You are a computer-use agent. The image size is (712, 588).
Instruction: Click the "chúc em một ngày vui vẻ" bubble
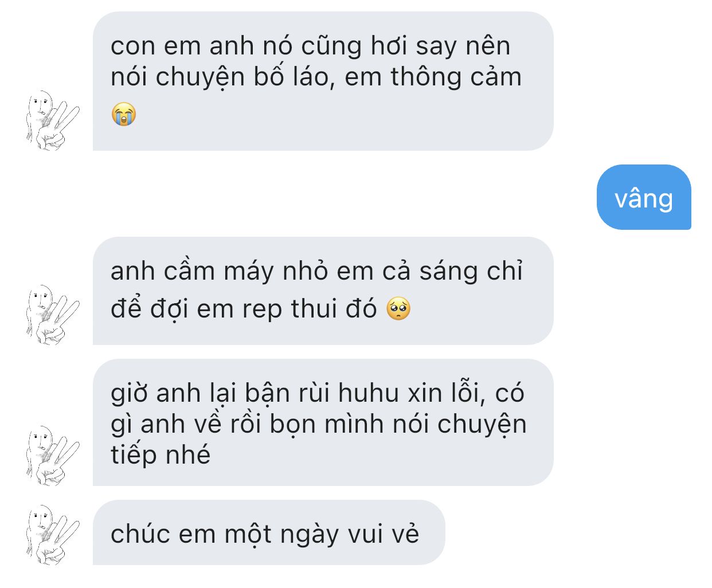pyautogui.click(x=269, y=532)
